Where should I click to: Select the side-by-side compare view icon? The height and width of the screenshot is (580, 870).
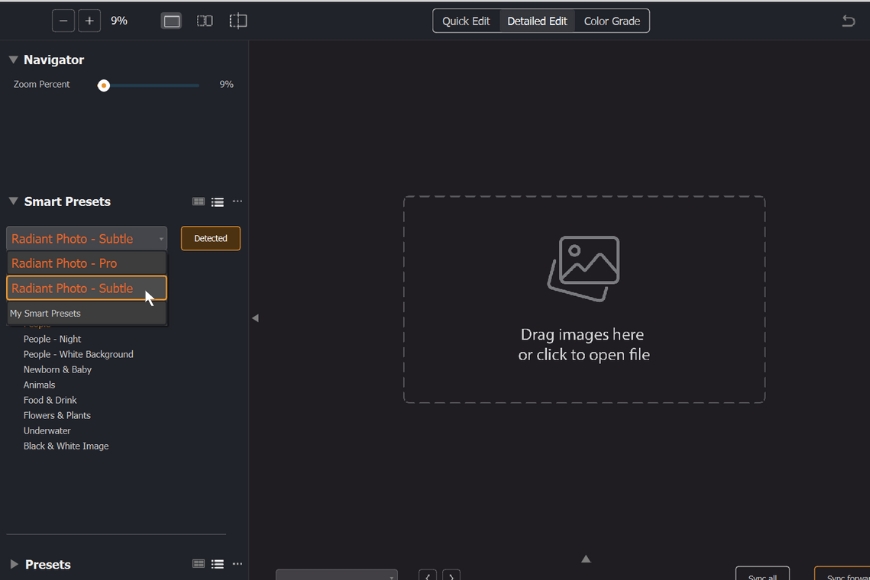205,21
